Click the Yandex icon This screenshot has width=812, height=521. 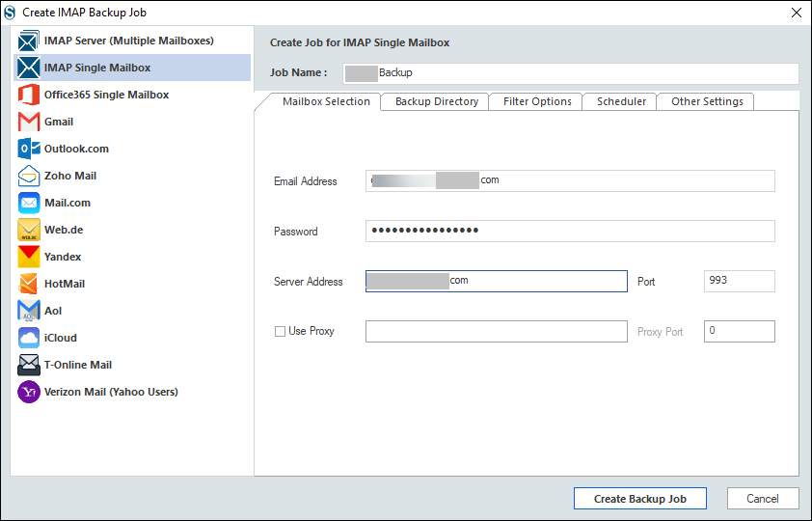click(29, 257)
